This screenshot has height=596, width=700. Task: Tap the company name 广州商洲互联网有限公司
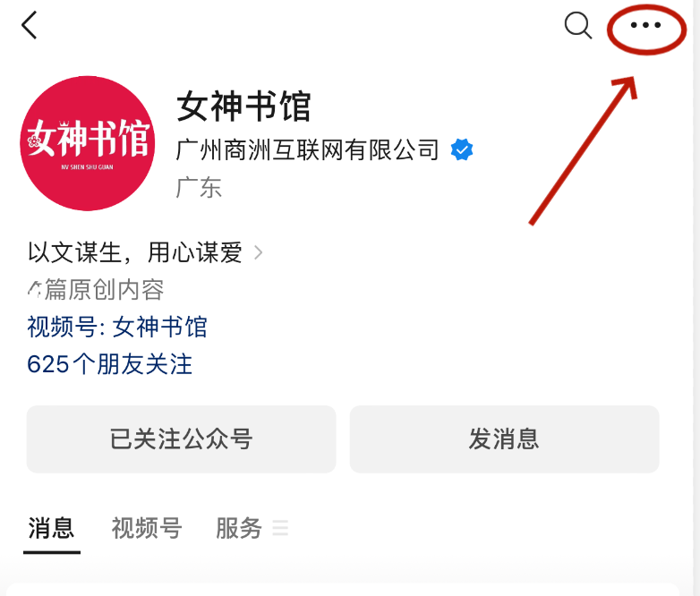click(308, 150)
